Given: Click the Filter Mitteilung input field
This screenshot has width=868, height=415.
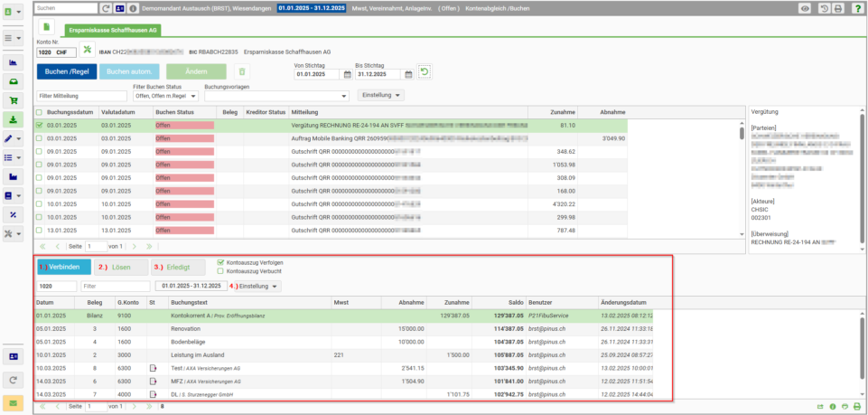Looking at the screenshot, I should [82, 96].
